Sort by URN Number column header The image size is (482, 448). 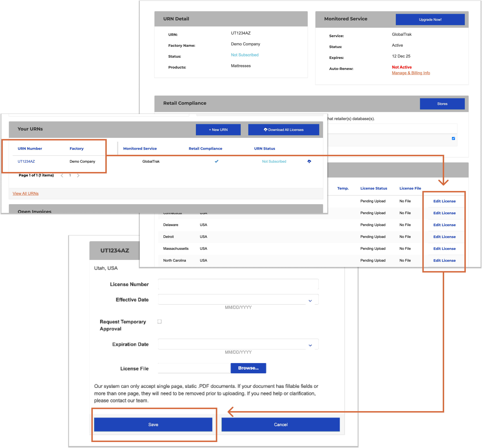(x=30, y=149)
